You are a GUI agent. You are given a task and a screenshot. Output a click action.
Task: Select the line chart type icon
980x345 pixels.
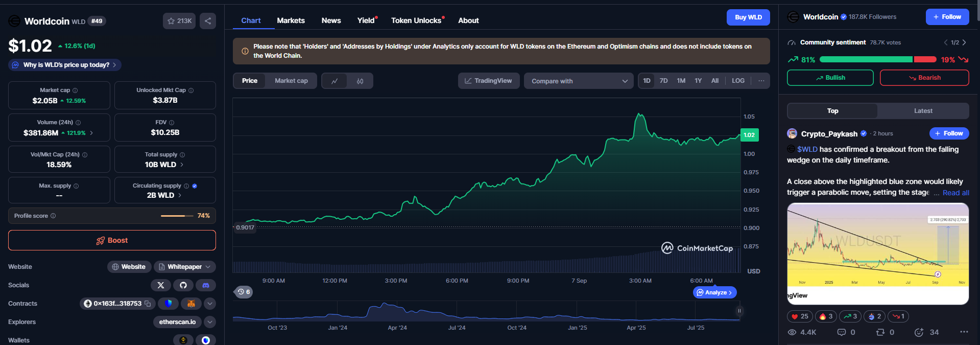(x=334, y=81)
